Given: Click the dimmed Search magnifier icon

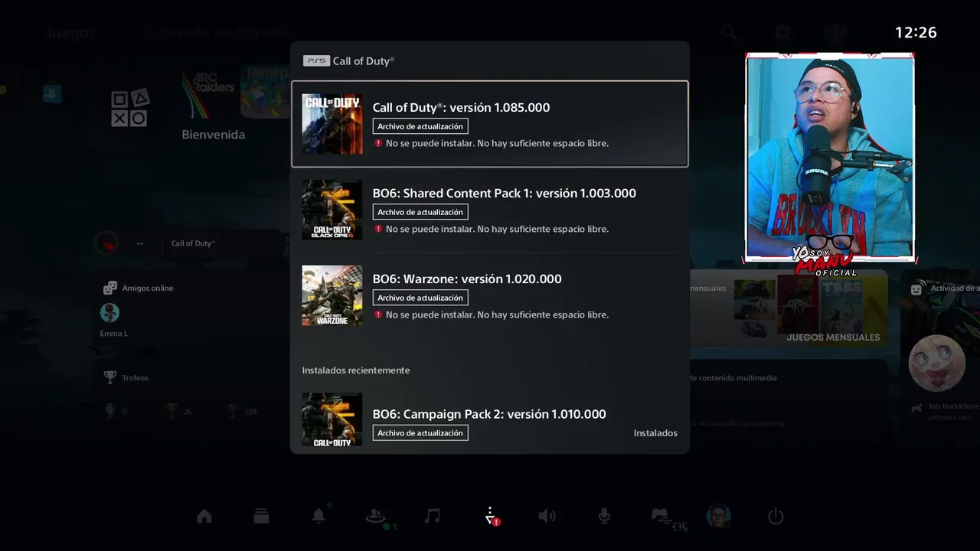Looking at the screenshot, I should click(x=729, y=32).
